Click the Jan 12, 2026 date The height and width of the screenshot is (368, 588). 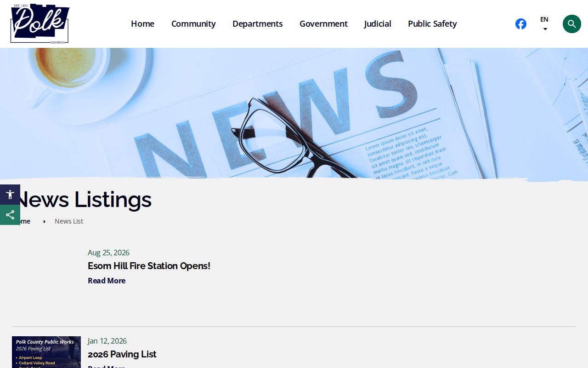coord(107,341)
